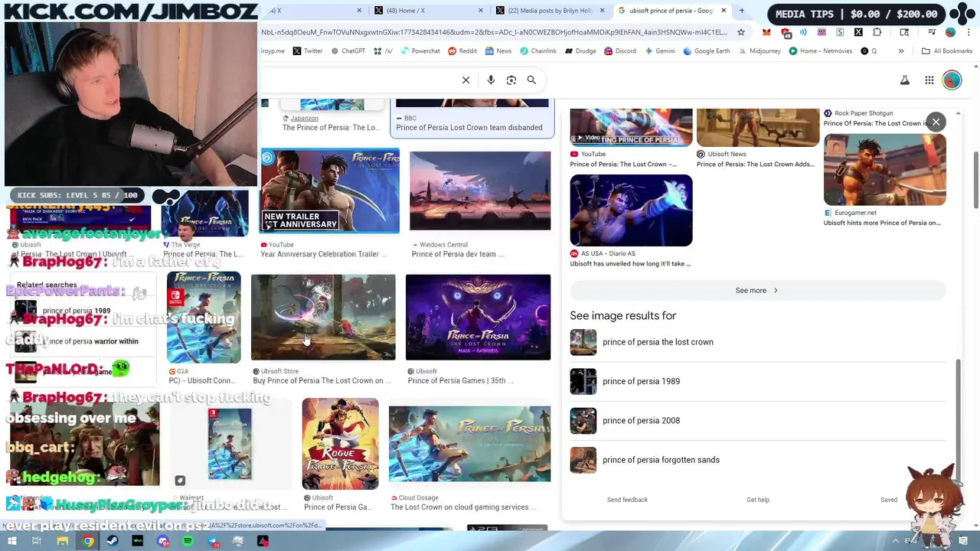The width and height of the screenshot is (980, 551).
Task: Close the image preview side panel
Action: (x=936, y=122)
